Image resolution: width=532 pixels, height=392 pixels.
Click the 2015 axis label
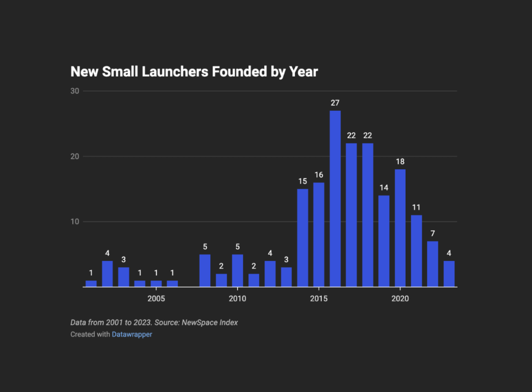point(319,298)
